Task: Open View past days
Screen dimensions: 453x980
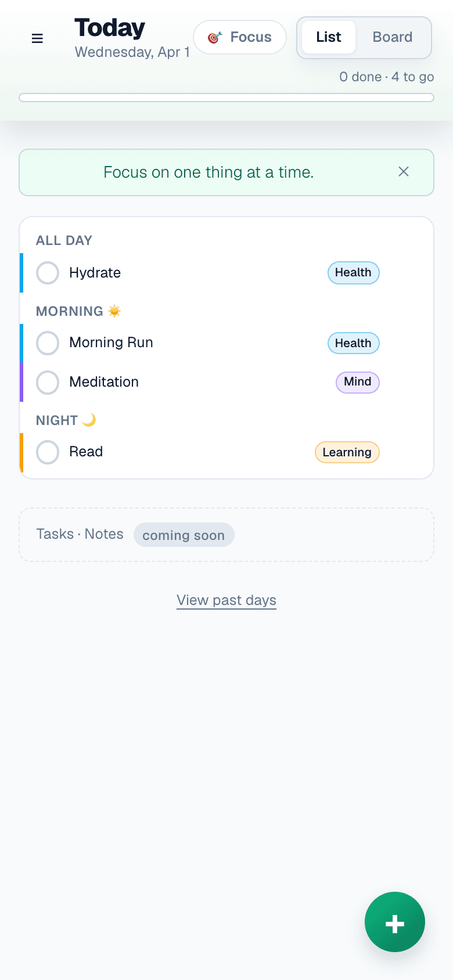Action: pos(226,600)
